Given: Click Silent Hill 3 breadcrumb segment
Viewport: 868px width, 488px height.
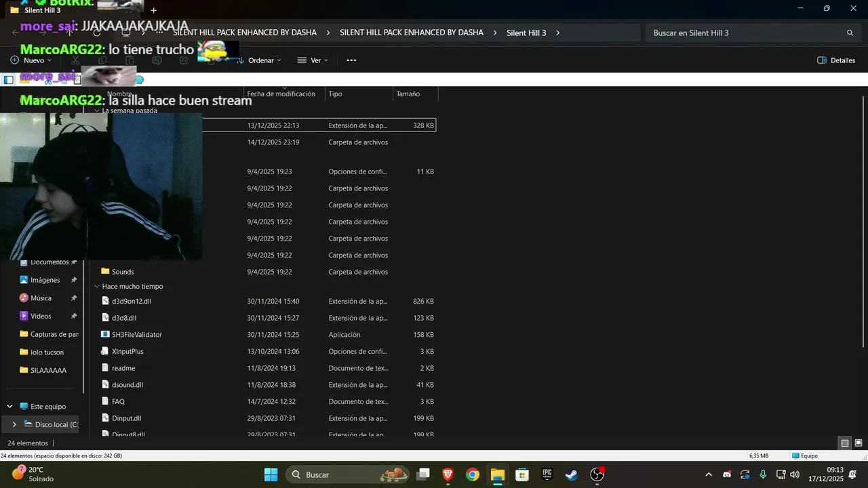Looking at the screenshot, I should tap(526, 33).
